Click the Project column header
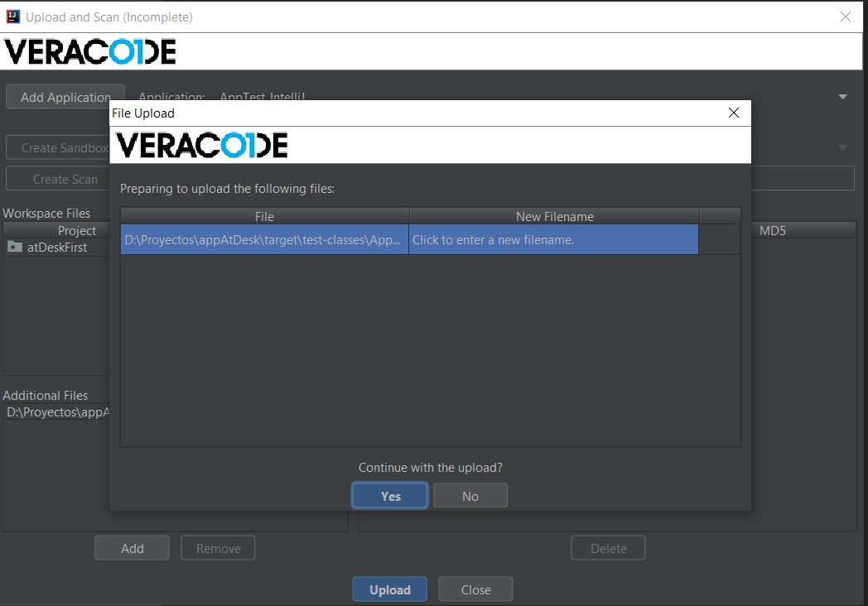The image size is (868, 606). [56, 230]
